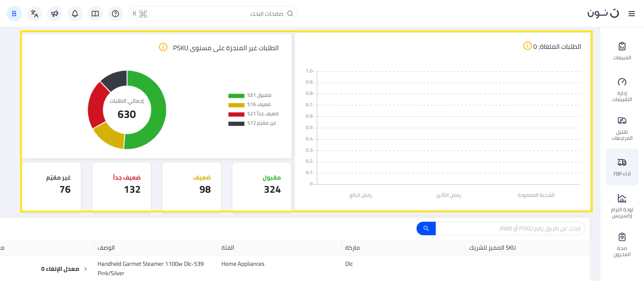Viewport: 644px width, 281px height.
Task: Click the AWB or PSKU search input
Action: 511,228
